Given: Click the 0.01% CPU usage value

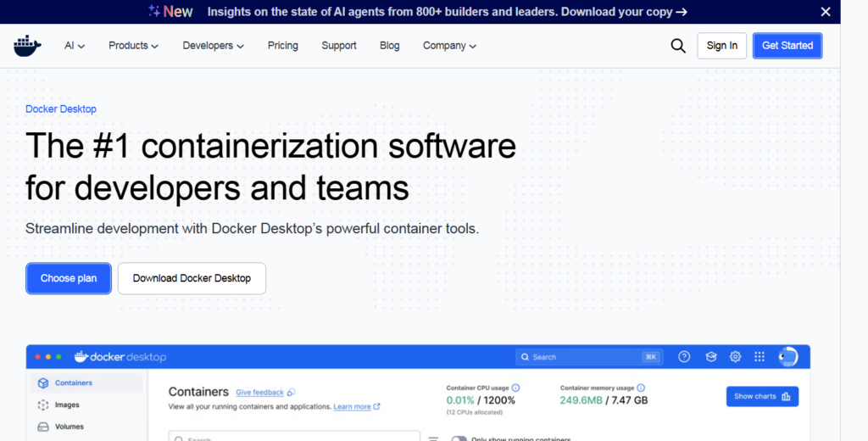Looking at the screenshot, I should click(460, 400).
